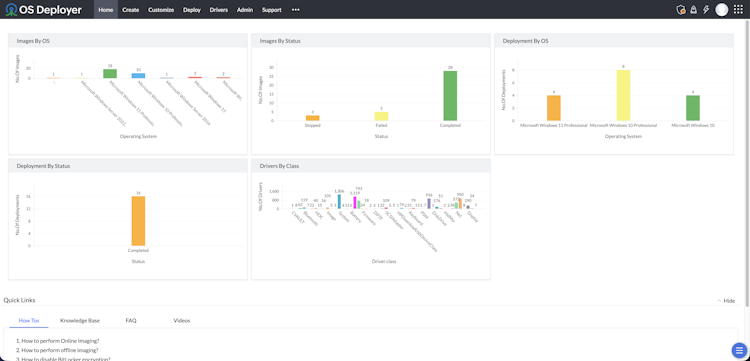Open the Create menu
Image resolution: width=750 pixels, height=361 pixels.
[x=131, y=10]
